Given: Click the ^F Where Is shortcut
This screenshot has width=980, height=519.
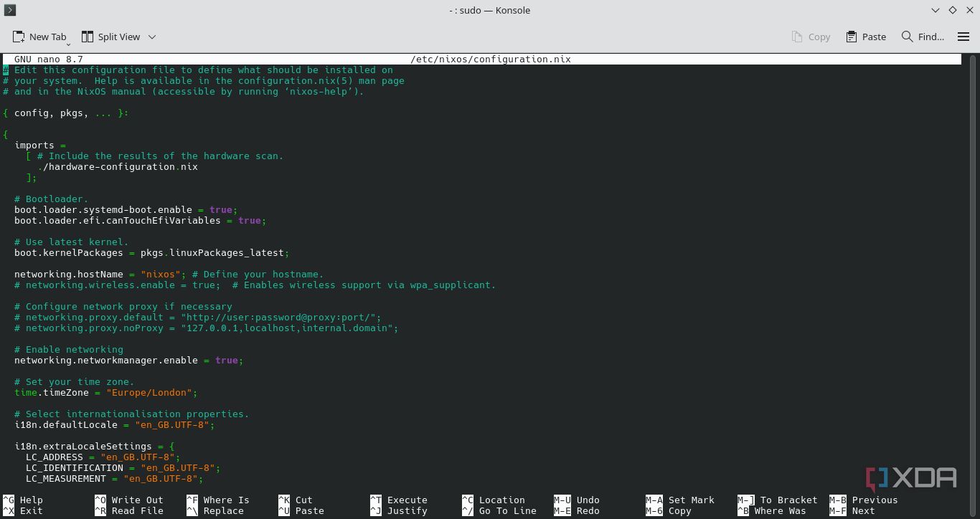Looking at the screenshot, I should (x=218, y=500).
